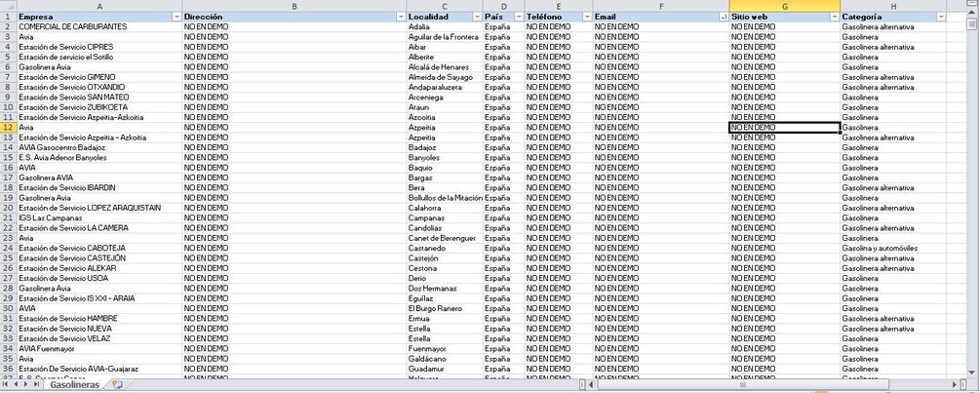Select row 24 header
980x393 pixels.
(8, 248)
